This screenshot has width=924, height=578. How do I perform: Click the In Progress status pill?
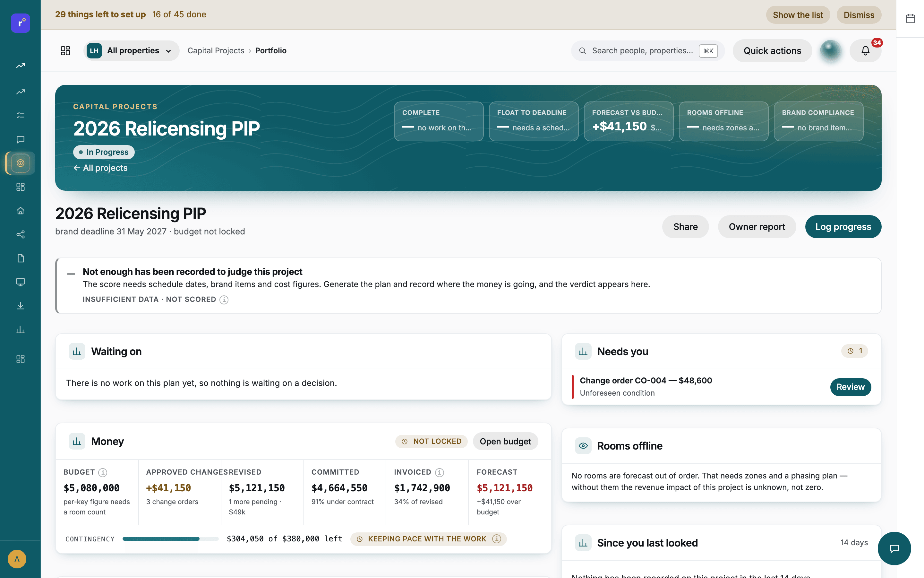click(x=104, y=152)
